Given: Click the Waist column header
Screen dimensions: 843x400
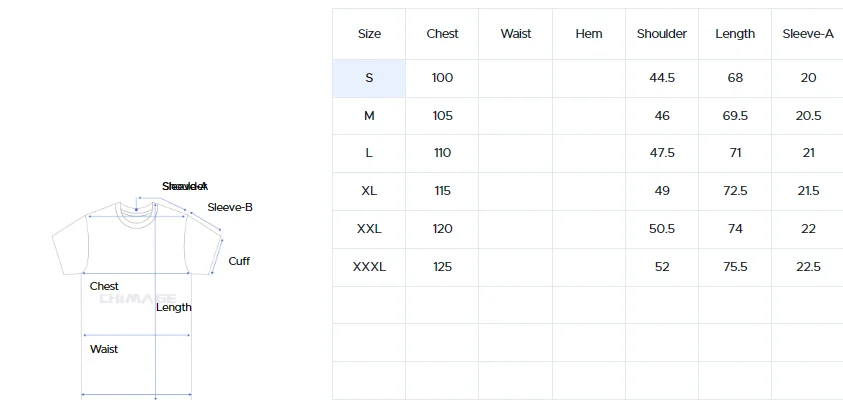Looking at the screenshot, I should point(516,34).
